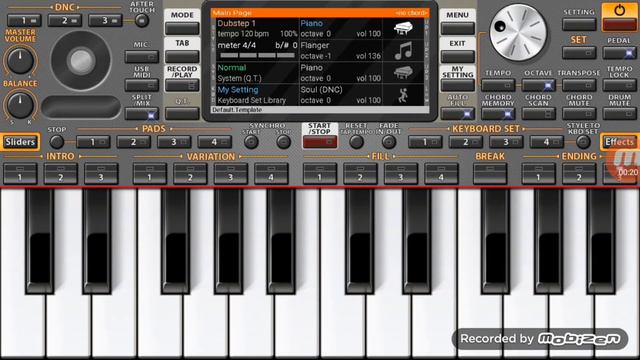Adjust the Master Volume knob

[x=20, y=60]
